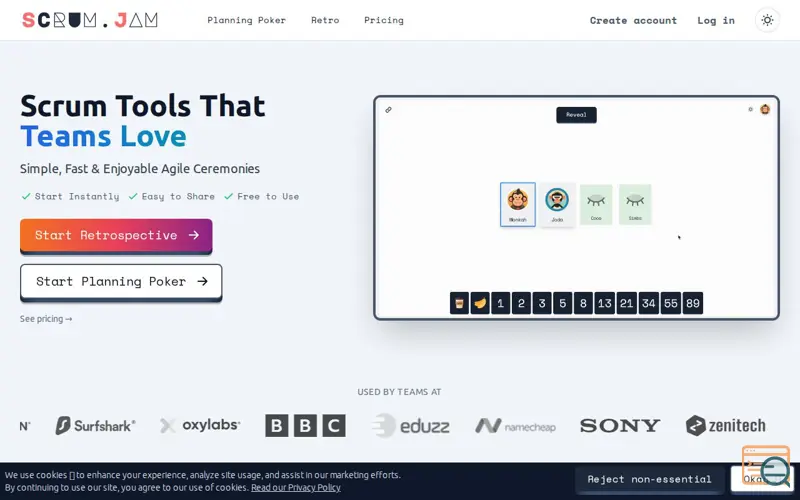Open the Planning Poker menu item

(246, 20)
